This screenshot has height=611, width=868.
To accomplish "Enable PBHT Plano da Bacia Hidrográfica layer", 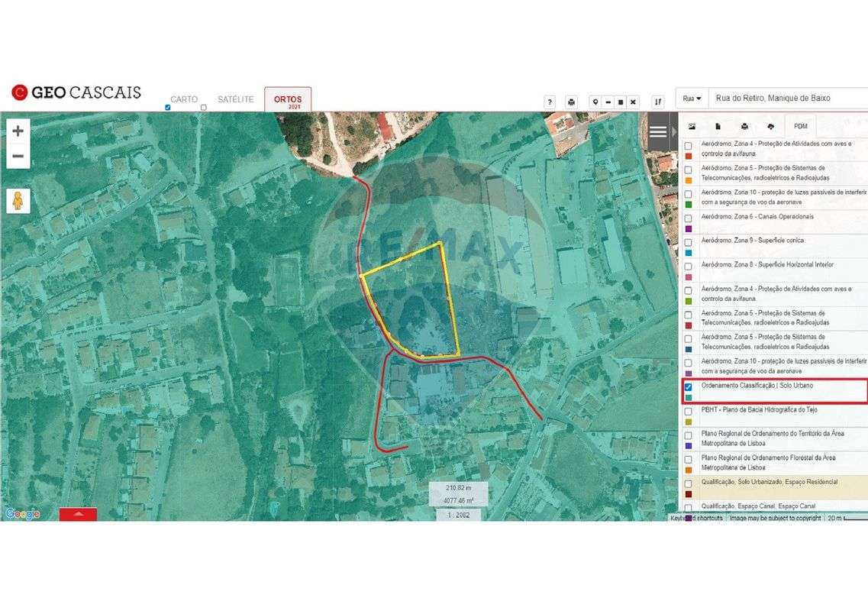I will 688,411.
